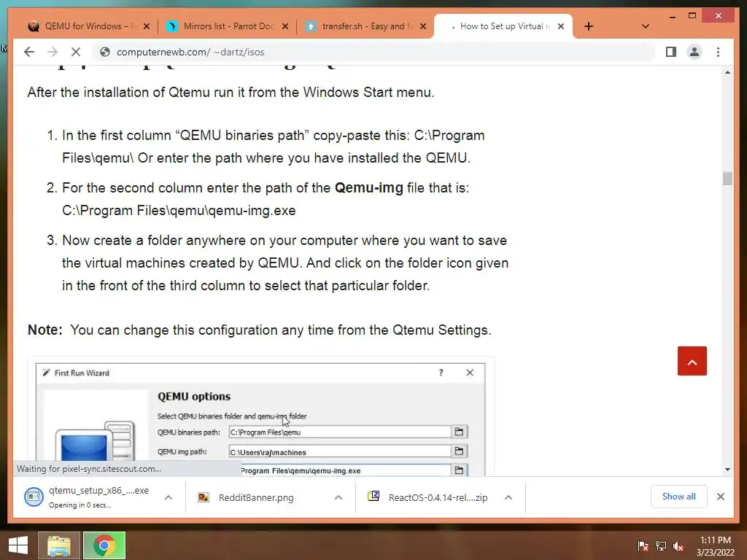Toggle the browser side panel

click(x=671, y=52)
